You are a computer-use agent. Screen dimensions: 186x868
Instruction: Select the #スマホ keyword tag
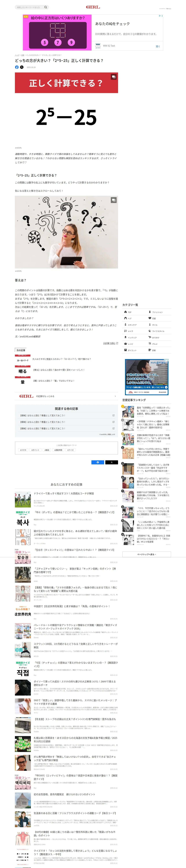(23, 450)
